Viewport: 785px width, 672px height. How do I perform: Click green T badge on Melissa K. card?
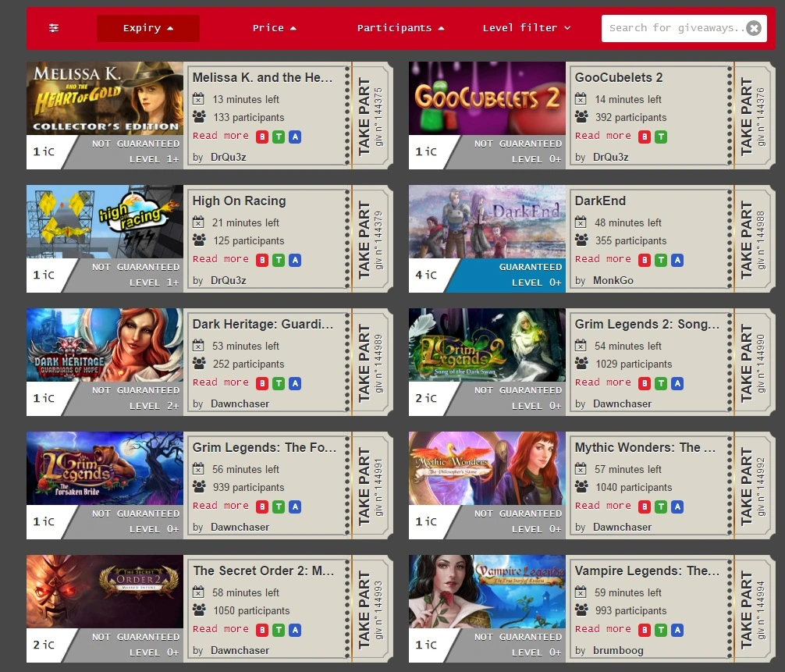[279, 137]
